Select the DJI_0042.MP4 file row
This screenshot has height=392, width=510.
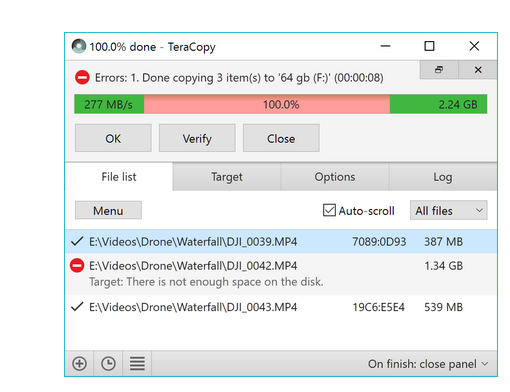coord(281,274)
